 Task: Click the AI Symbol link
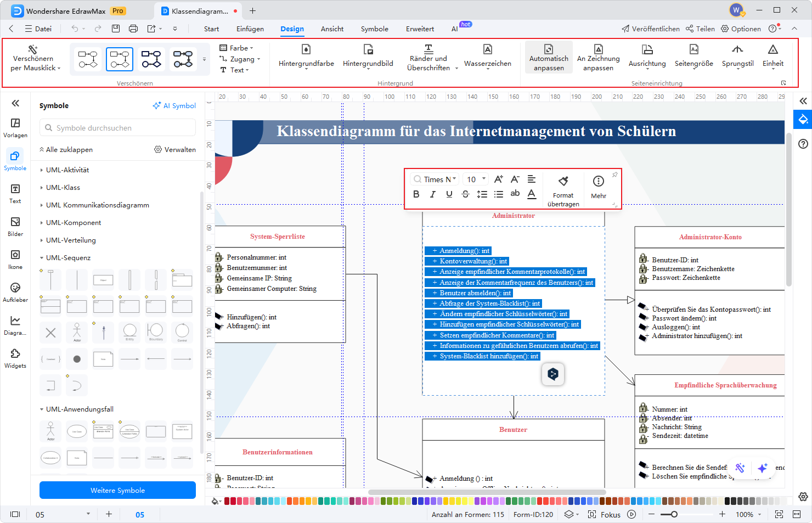click(174, 105)
